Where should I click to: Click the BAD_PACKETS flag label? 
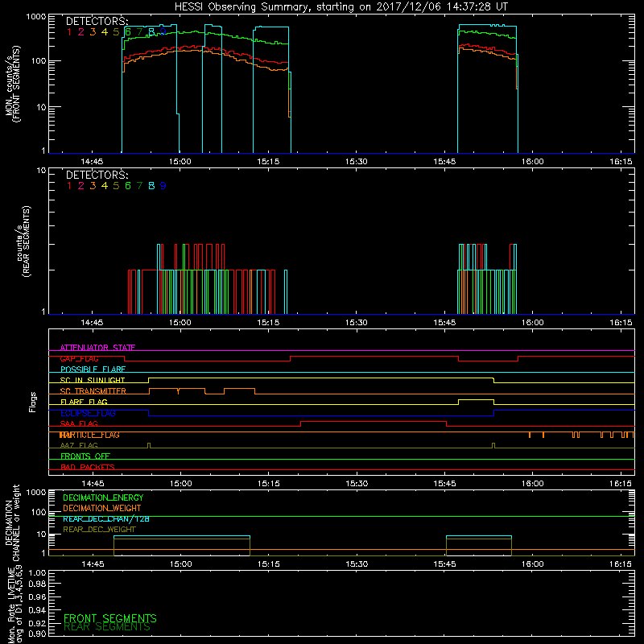click(88, 467)
